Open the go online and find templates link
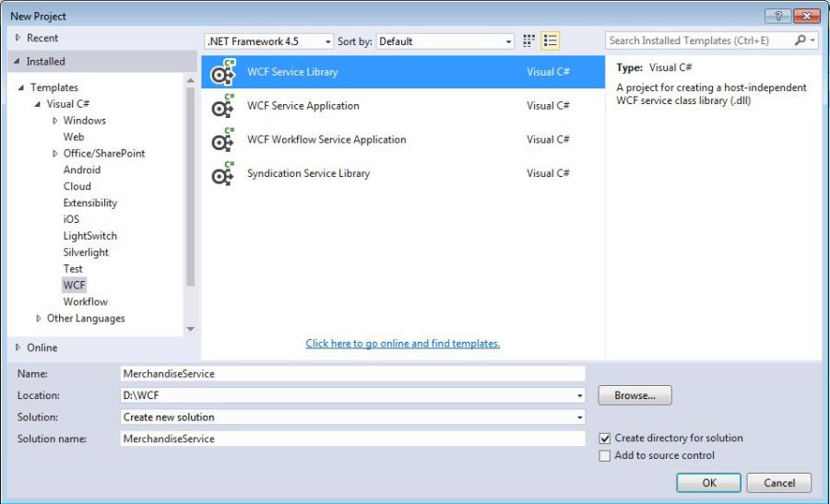Screen dimensions: 830x504 (403, 344)
